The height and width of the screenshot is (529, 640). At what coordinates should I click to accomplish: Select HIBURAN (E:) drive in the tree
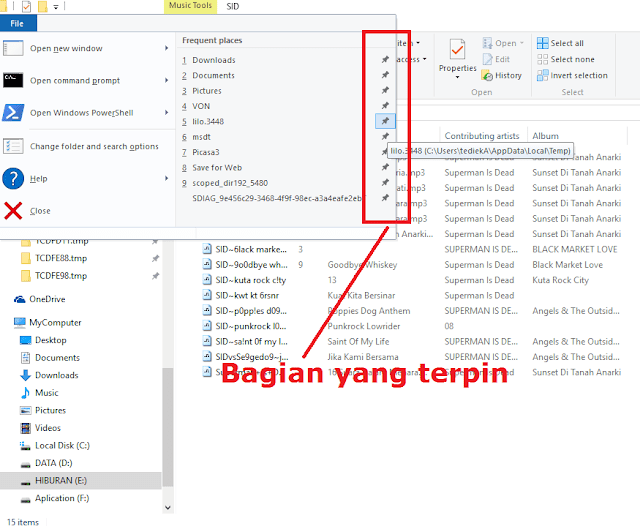click(81, 480)
